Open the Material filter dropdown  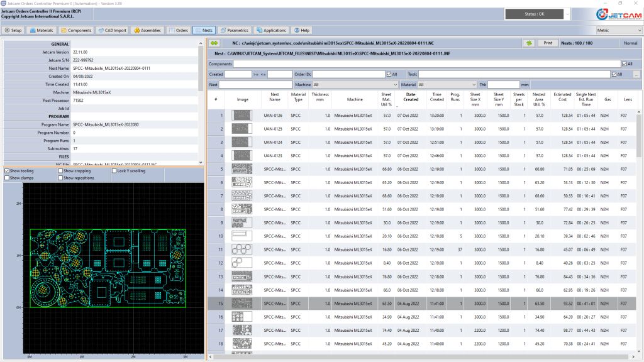(x=447, y=85)
